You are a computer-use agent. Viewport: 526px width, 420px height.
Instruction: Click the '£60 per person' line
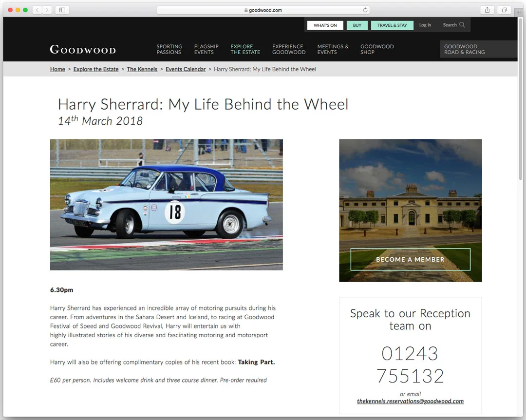158,380
